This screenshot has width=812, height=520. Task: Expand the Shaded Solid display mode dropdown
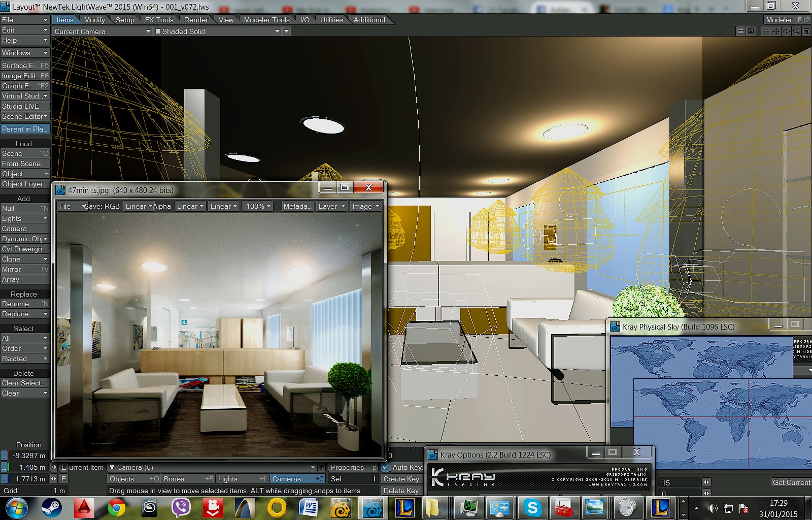click(x=218, y=31)
